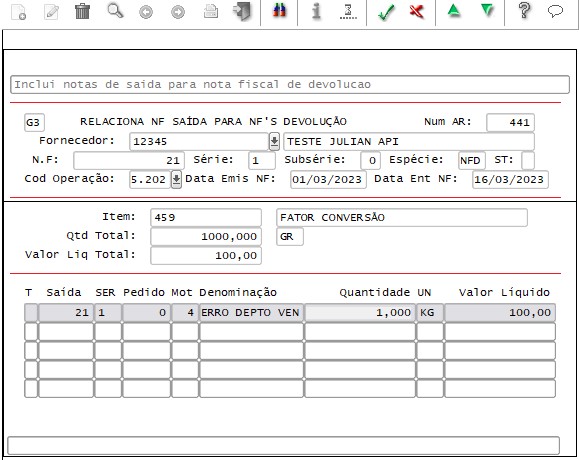Click the edit pencil icon
The width and height of the screenshot is (579, 460).
click(x=51, y=11)
